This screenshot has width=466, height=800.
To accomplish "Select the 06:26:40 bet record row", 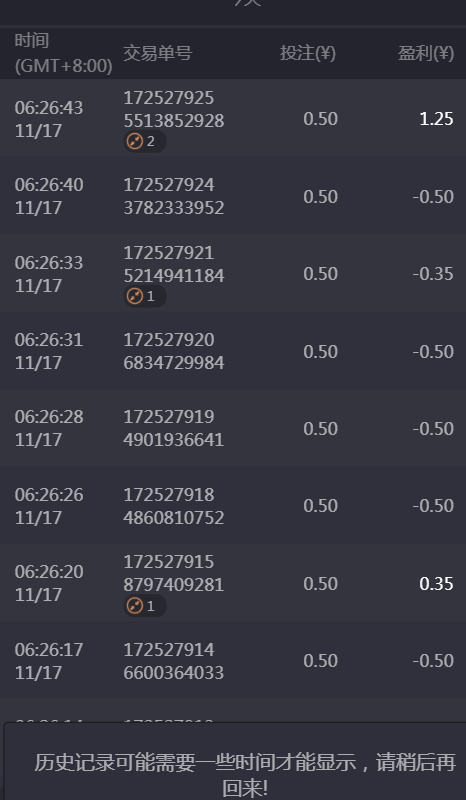I will point(233,196).
